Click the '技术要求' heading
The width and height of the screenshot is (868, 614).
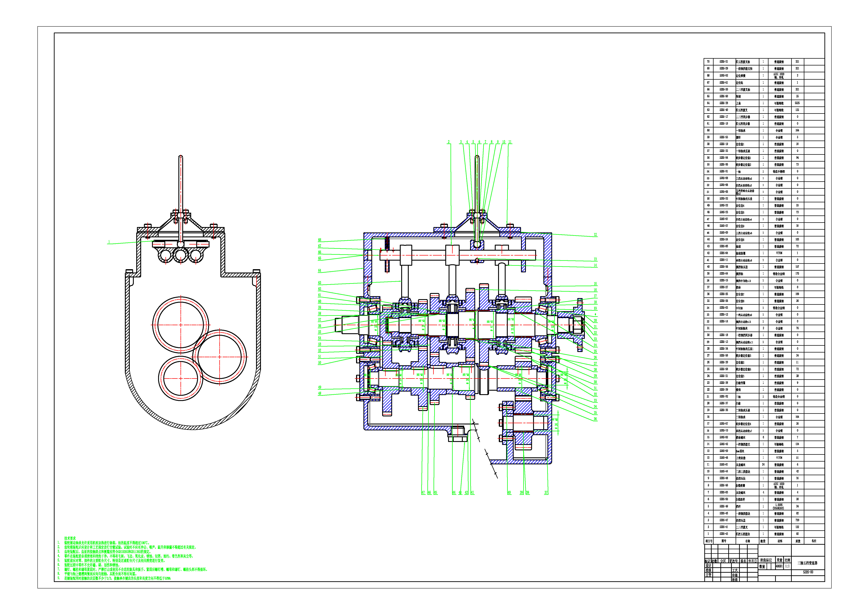point(70,538)
